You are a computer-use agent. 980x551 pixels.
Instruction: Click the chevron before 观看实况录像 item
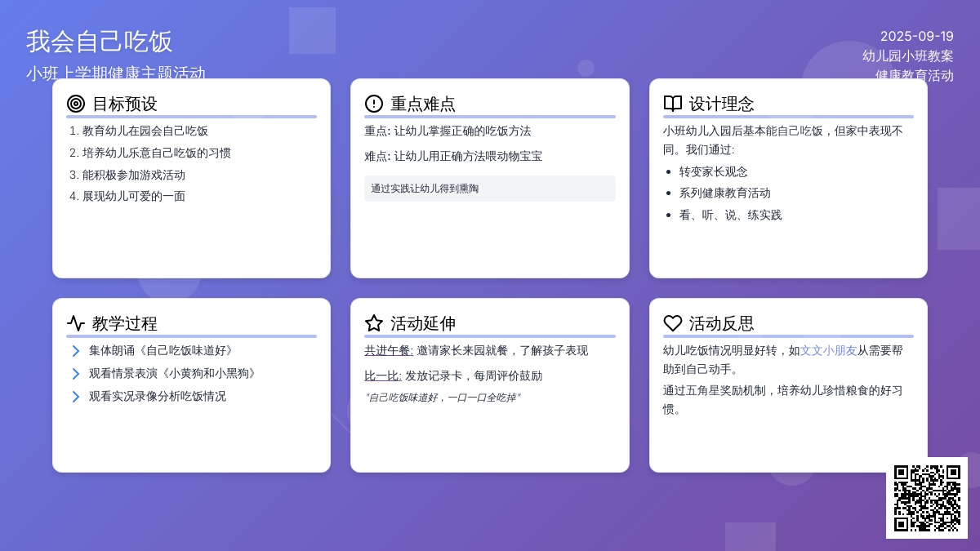(x=75, y=397)
